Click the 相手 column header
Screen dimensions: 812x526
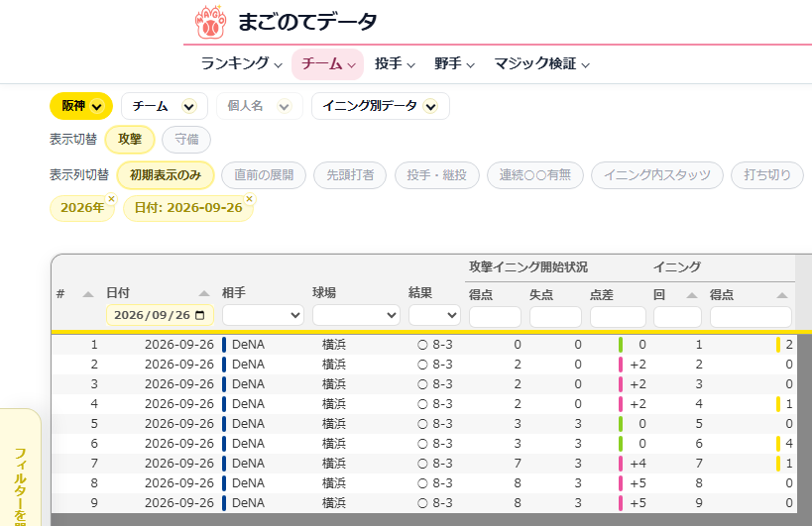point(234,293)
